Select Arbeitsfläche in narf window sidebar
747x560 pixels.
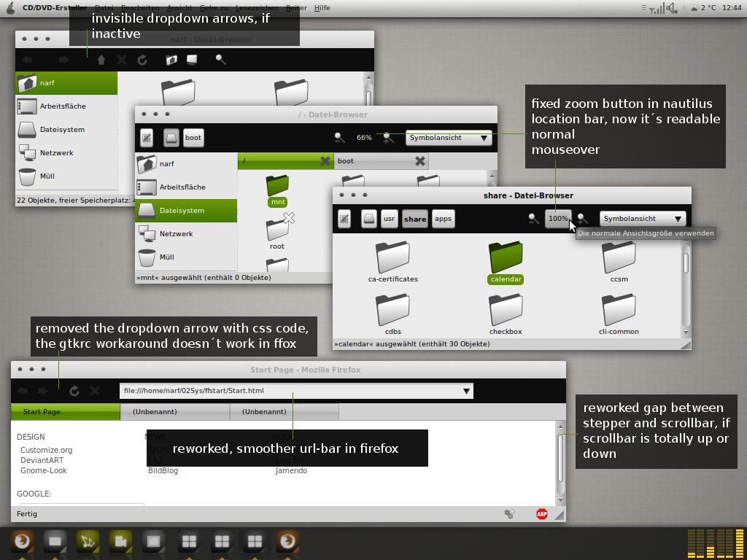(x=66, y=106)
